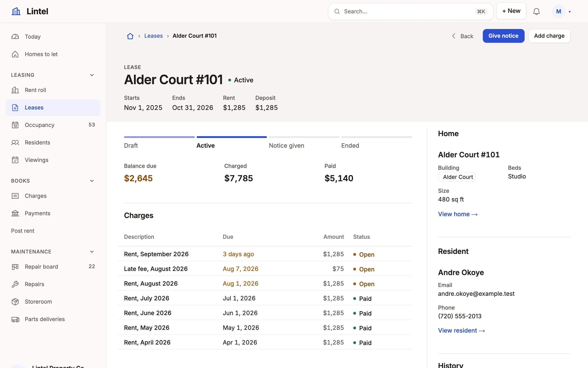The image size is (588, 368).
Task: Click the Payments bank icon
Action: [x=15, y=213]
